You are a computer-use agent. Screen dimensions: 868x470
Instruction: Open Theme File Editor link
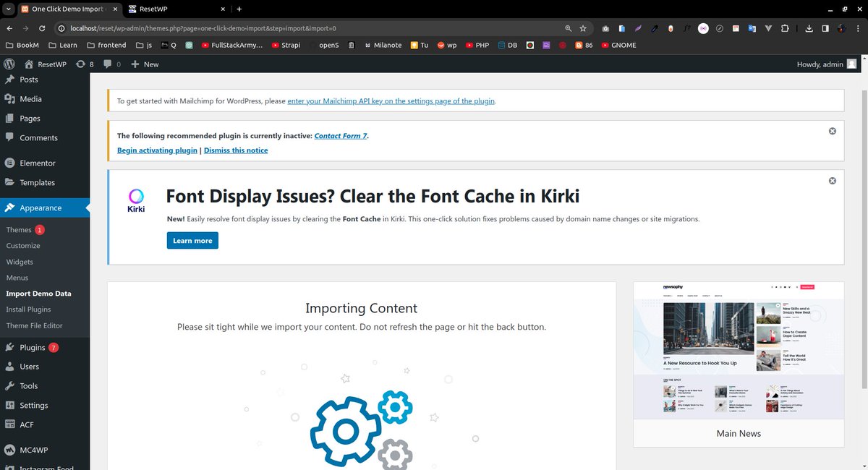34,325
